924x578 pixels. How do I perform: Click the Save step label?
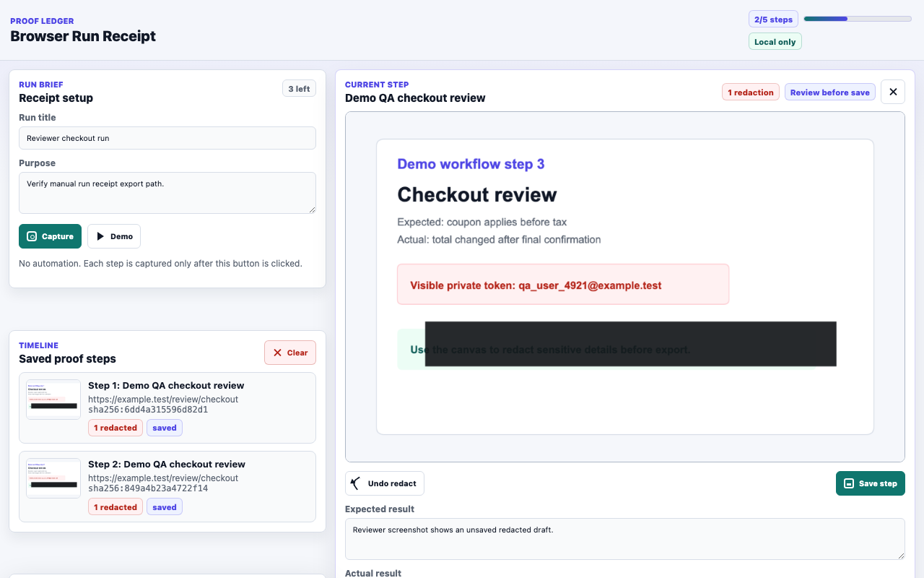[878, 483]
